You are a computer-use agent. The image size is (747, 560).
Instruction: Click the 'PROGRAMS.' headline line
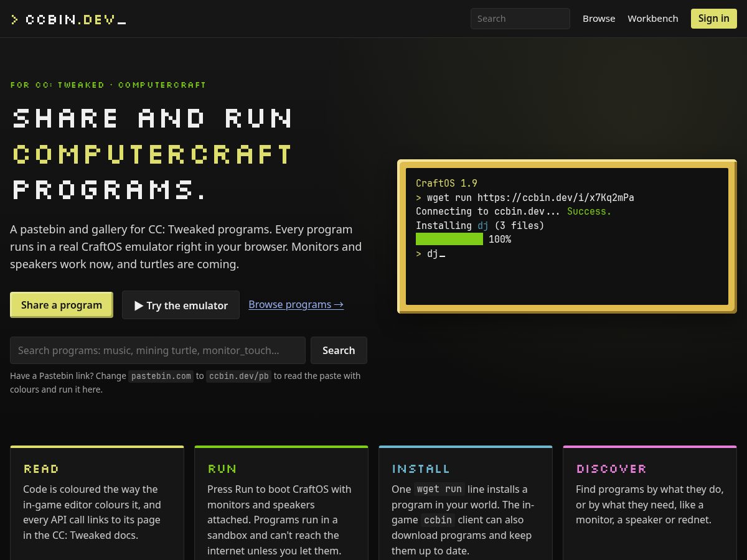pyautogui.click(x=110, y=190)
